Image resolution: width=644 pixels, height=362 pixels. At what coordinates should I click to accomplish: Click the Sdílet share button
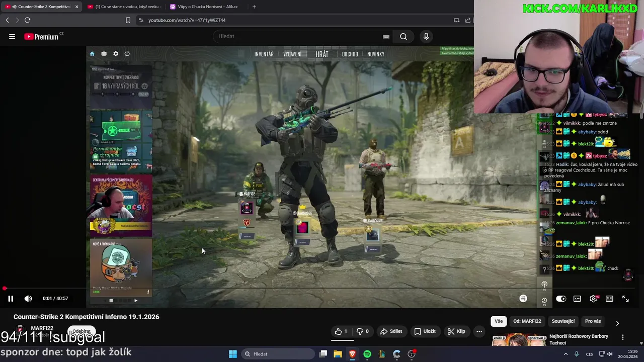coord(391,331)
